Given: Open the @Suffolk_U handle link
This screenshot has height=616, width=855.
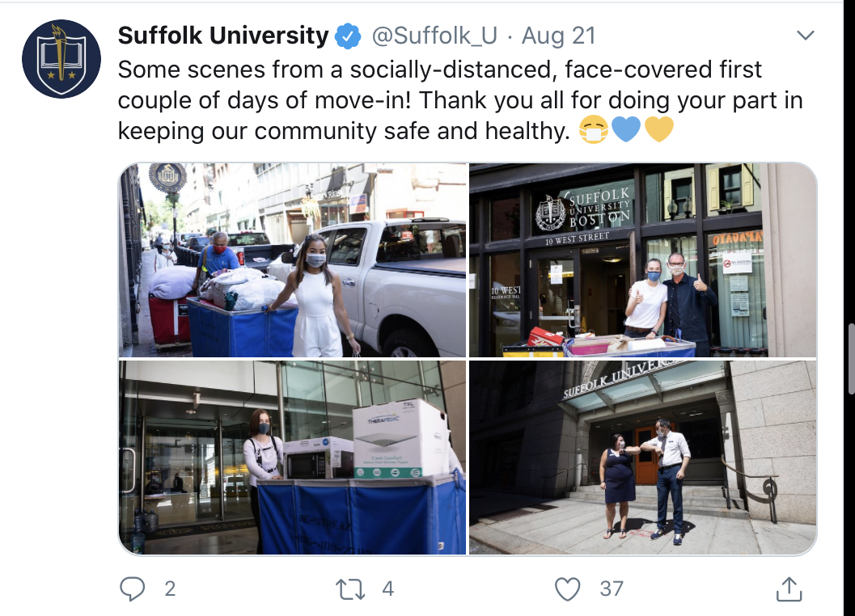Looking at the screenshot, I should 434,36.
